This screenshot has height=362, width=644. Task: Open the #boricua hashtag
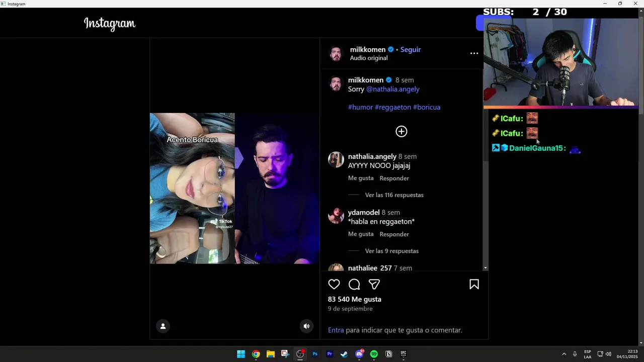(427, 107)
